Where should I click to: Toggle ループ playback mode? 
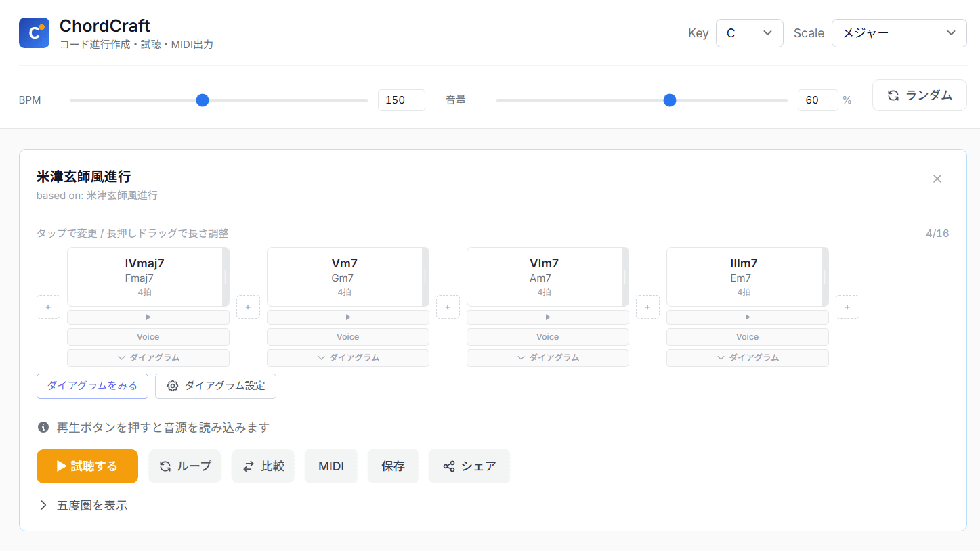click(185, 466)
